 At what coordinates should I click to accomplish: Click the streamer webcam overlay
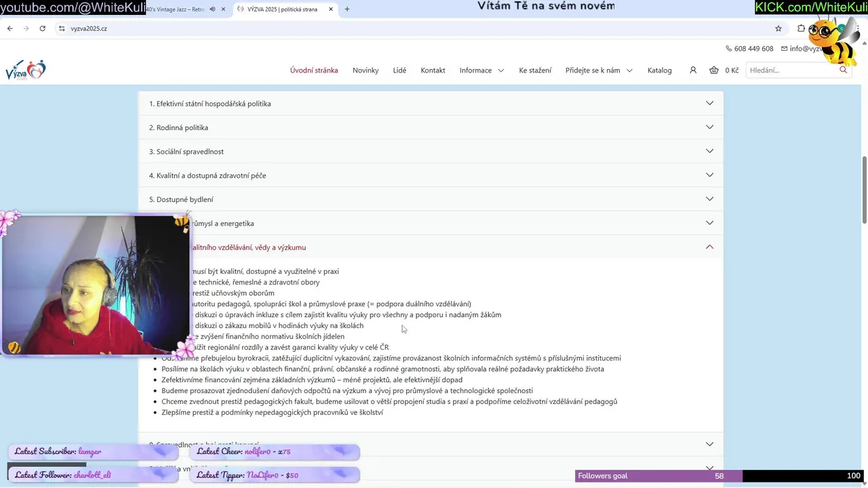point(96,285)
